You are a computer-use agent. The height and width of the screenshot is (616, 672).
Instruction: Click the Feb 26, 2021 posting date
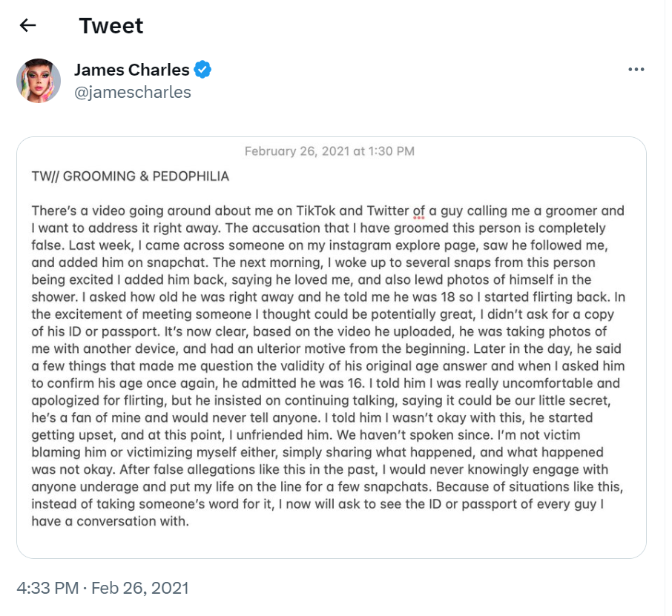(x=140, y=588)
